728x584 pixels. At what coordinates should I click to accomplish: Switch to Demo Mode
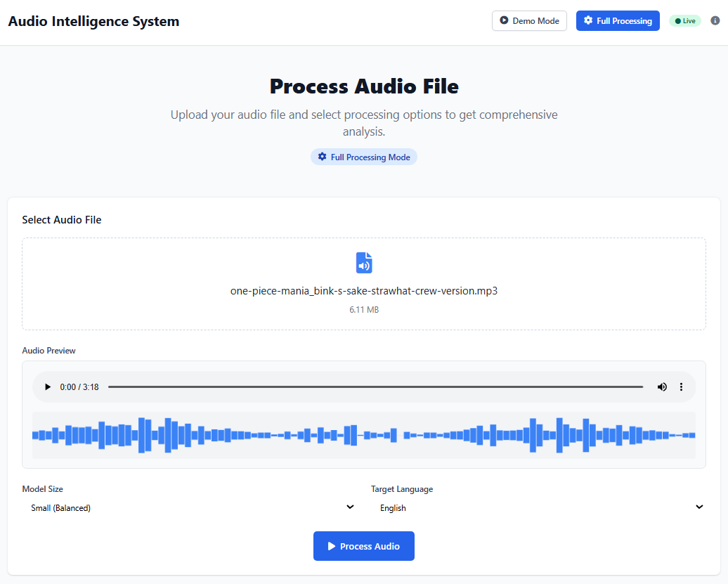[x=529, y=21]
